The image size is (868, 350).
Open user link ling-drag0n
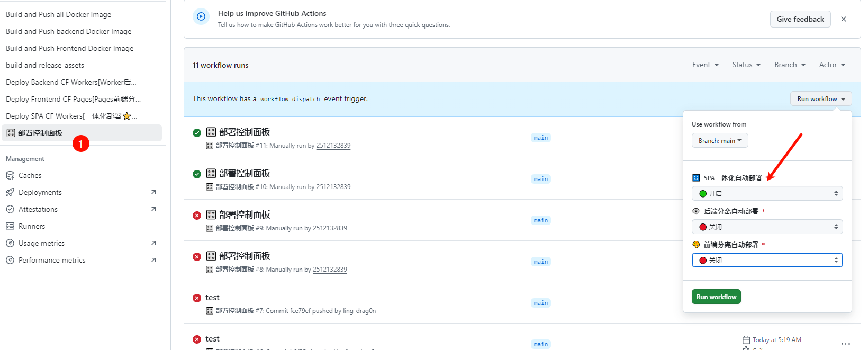[x=359, y=311]
